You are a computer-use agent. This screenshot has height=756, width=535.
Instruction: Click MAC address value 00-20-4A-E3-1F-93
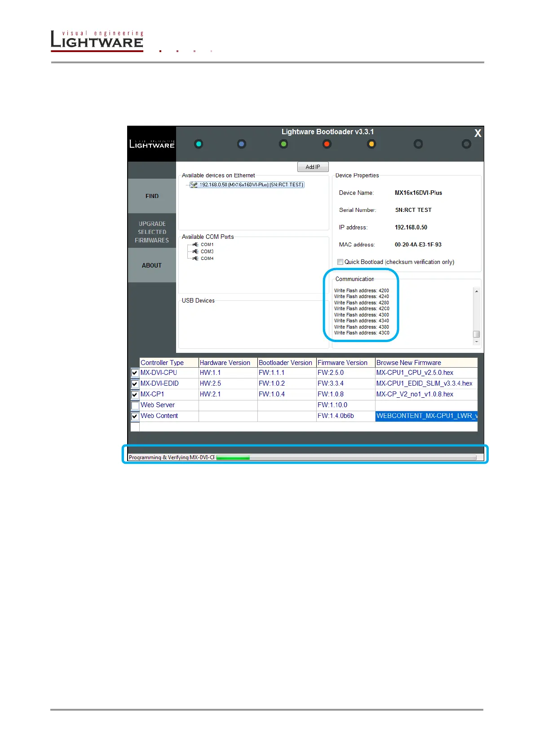(x=418, y=245)
